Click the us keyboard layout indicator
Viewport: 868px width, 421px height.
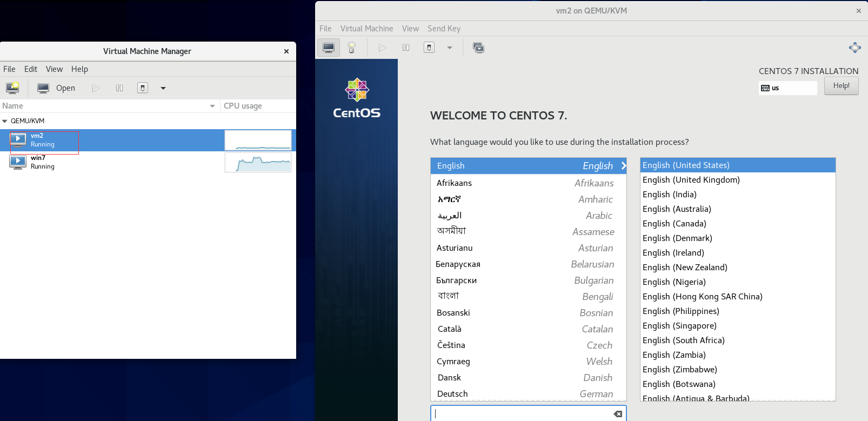coord(788,88)
